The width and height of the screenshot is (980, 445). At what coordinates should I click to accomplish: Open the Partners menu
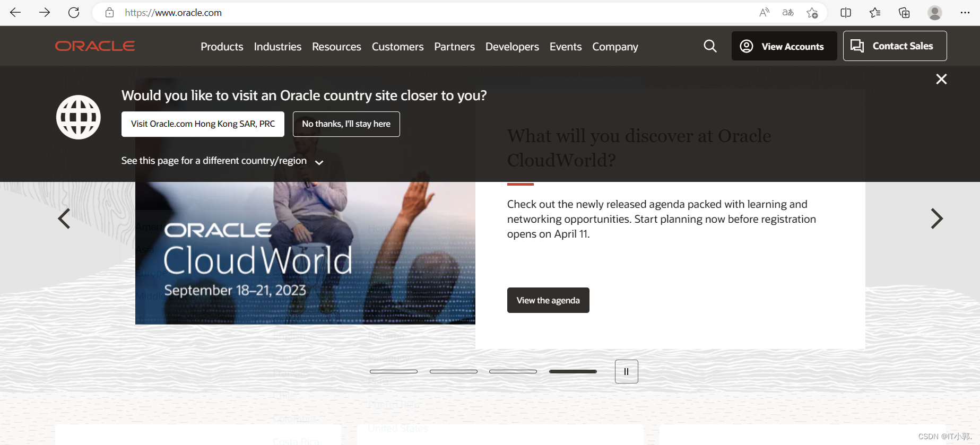[454, 47]
